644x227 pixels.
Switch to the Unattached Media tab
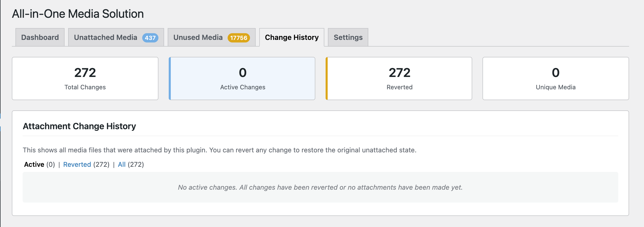(105, 38)
